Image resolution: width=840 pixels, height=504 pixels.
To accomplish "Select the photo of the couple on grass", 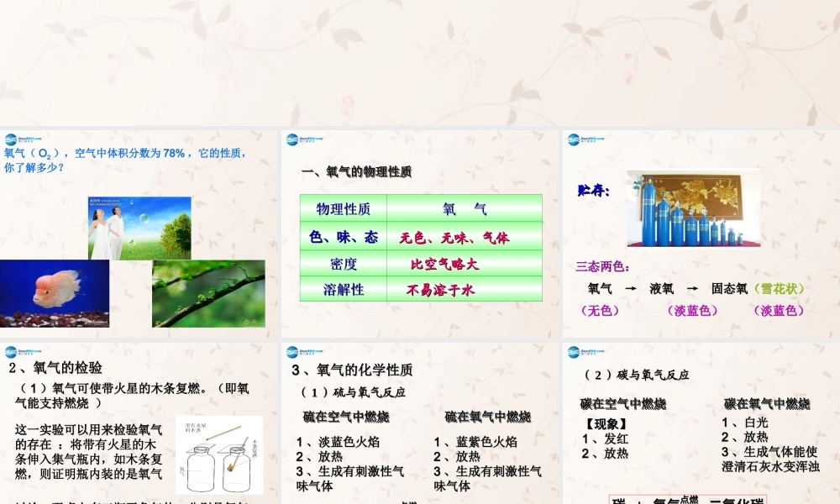I will [x=139, y=228].
